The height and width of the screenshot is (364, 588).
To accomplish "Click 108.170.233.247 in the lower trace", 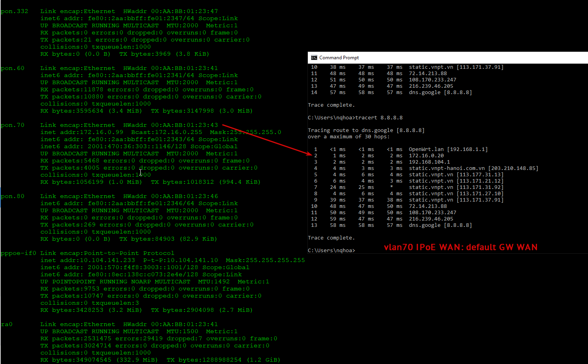I will pyautogui.click(x=433, y=212).
